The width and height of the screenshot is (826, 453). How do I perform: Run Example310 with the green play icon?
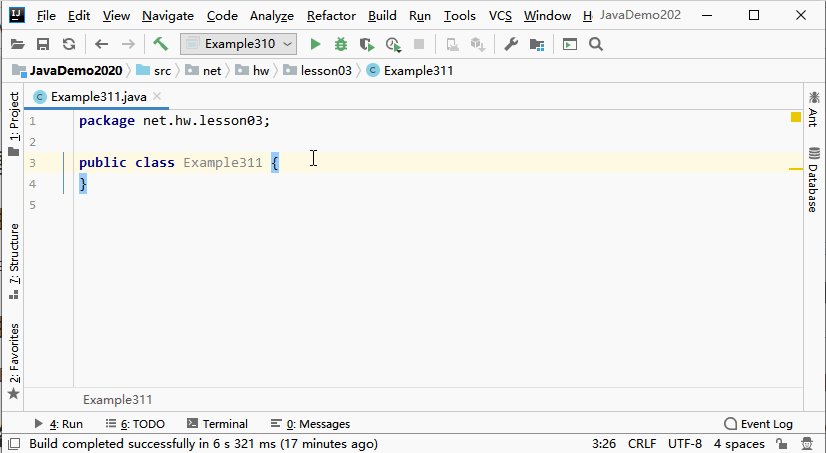click(x=315, y=44)
